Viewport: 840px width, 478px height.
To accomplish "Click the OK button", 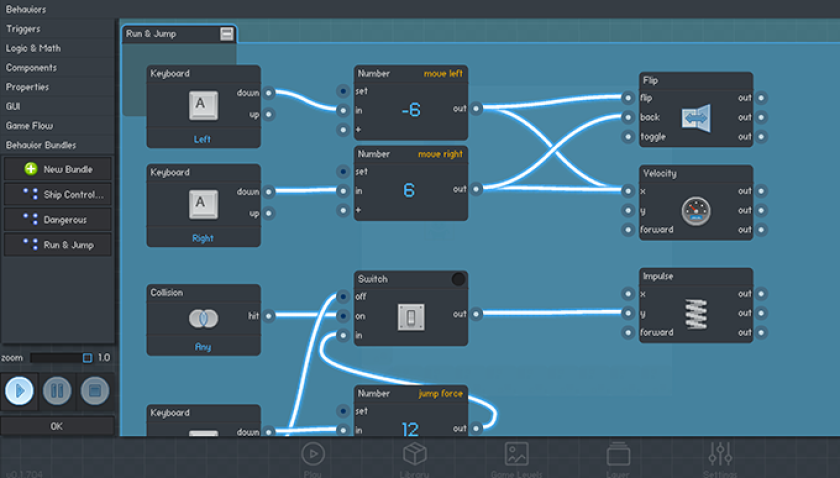I will (57, 426).
